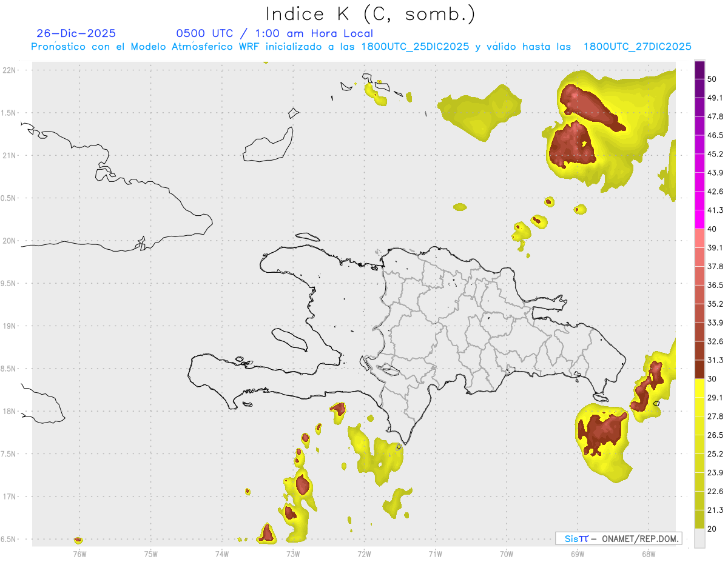728x562 pixels.
Task: Click the "6.5N" latitude label
Action: coord(8,539)
